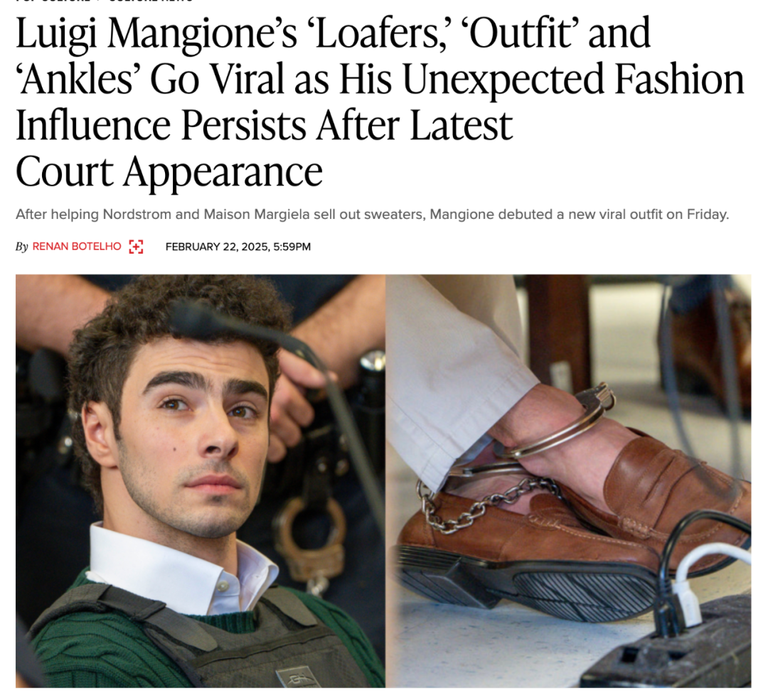Click the 5:59PM time in the dateline
The image size is (768, 700).
(292, 247)
